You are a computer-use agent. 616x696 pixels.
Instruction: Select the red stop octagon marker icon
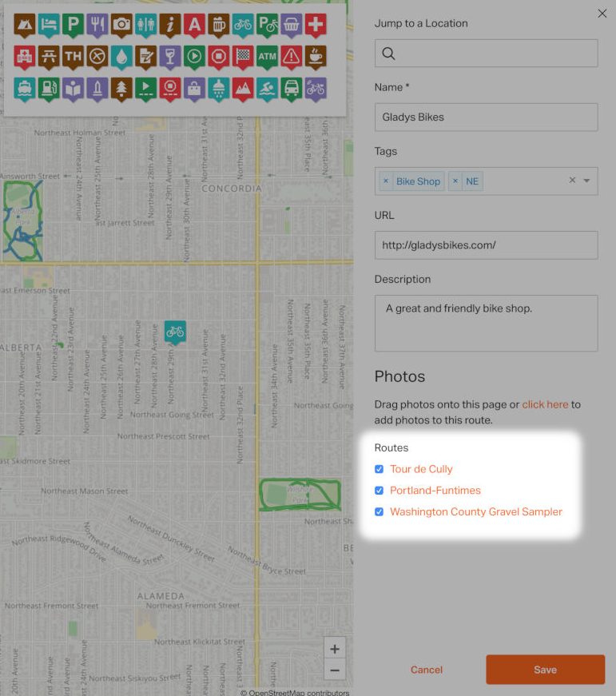click(x=218, y=57)
